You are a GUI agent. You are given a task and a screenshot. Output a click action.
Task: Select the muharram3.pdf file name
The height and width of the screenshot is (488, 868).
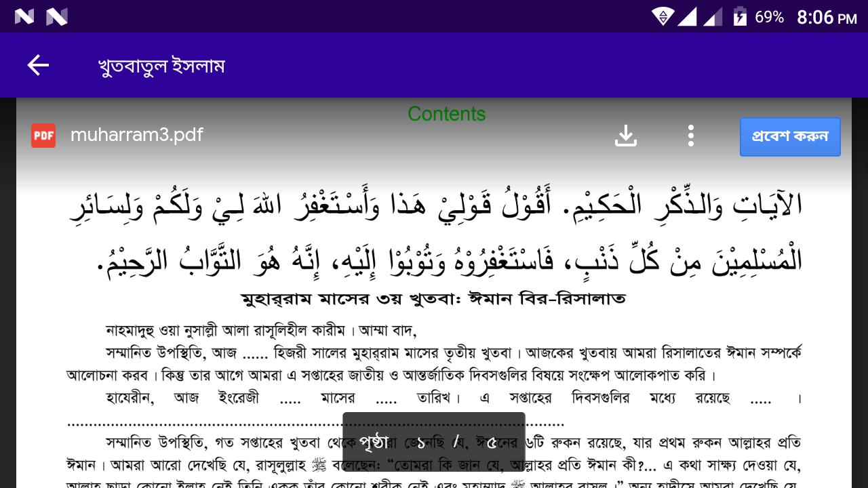pos(137,135)
